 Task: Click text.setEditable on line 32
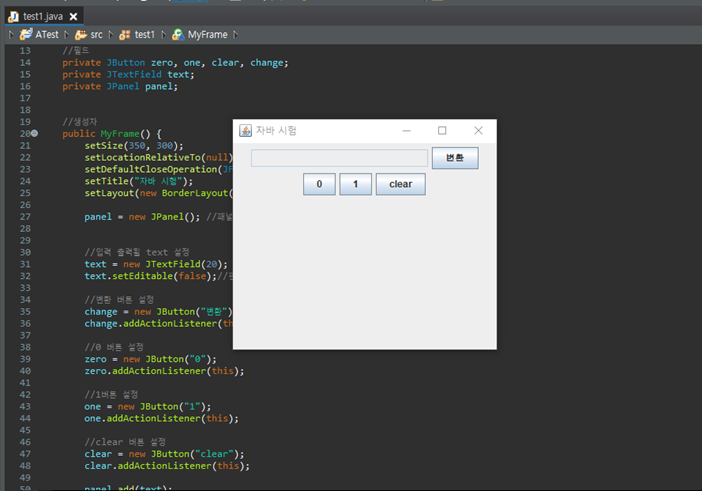click(128, 276)
